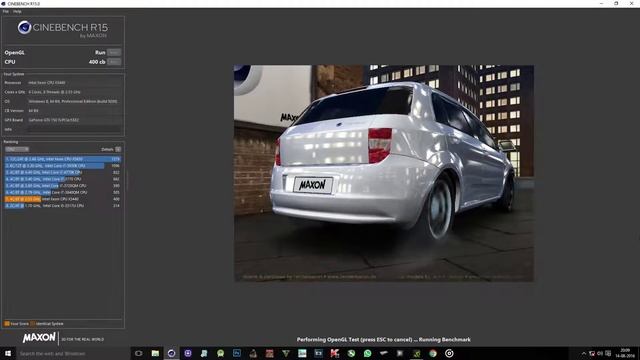Open the taskbar clock and date

tap(625, 353)
